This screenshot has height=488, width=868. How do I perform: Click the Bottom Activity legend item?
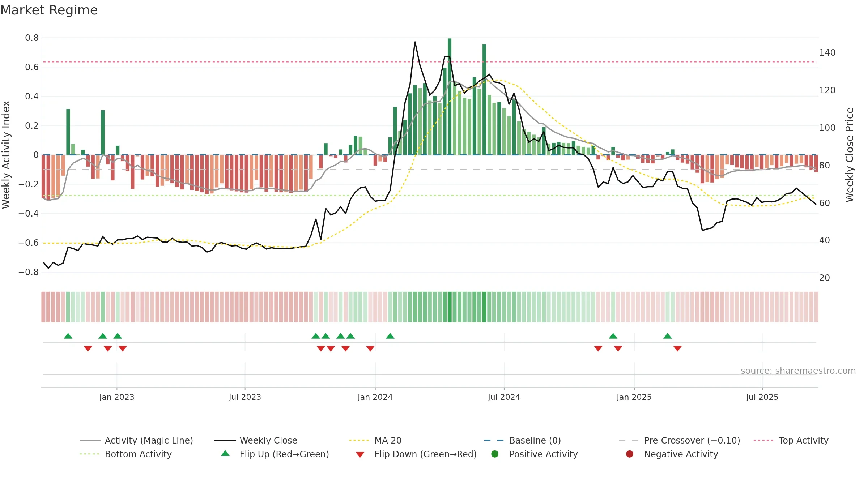click(x=125, y=454)
